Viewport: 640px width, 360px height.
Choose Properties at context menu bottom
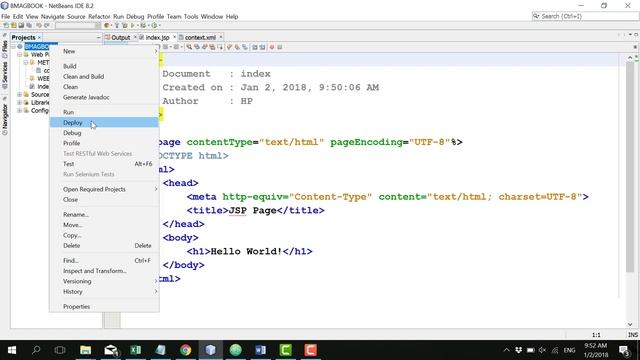tap(104, 307)
